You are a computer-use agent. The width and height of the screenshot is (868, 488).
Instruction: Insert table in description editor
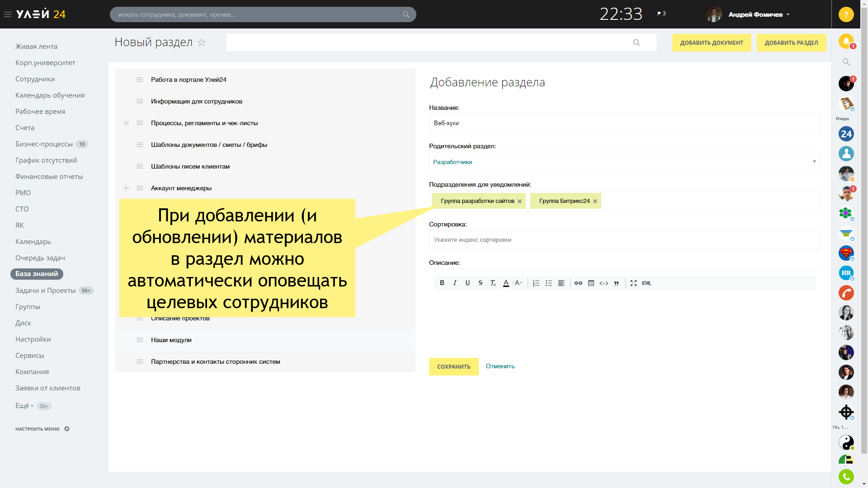click(x=591, y=283)
